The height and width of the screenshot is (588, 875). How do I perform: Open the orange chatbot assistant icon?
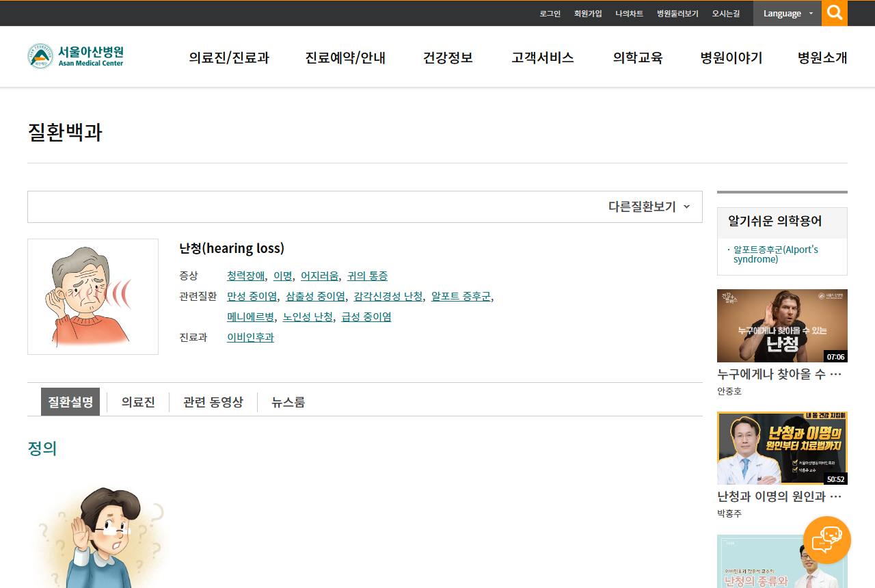(x=827, y=540)
